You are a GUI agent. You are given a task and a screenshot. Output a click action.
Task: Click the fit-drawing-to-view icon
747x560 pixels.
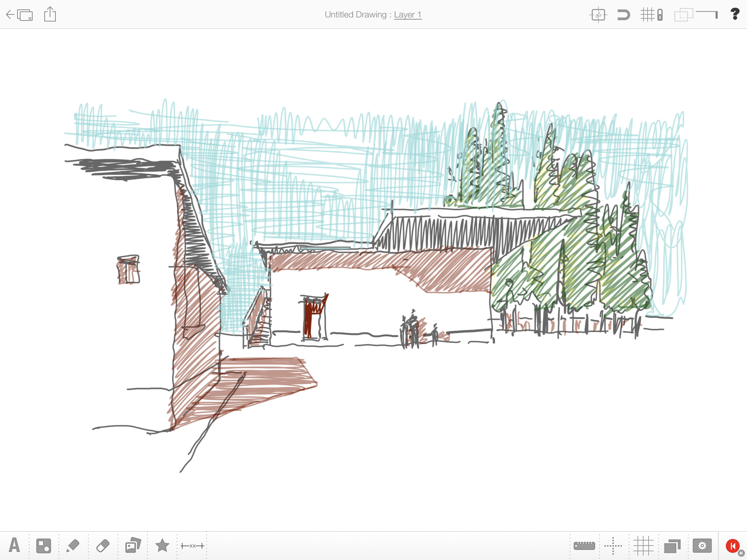(x=598, y=15)
